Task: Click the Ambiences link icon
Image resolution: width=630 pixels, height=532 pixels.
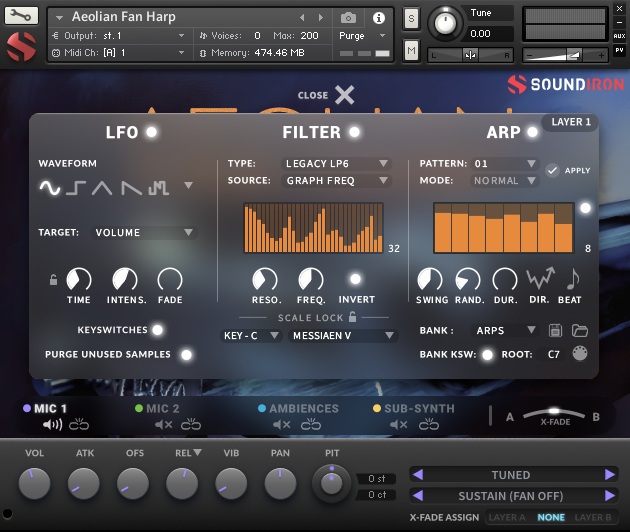Action: tap(311, 424)
